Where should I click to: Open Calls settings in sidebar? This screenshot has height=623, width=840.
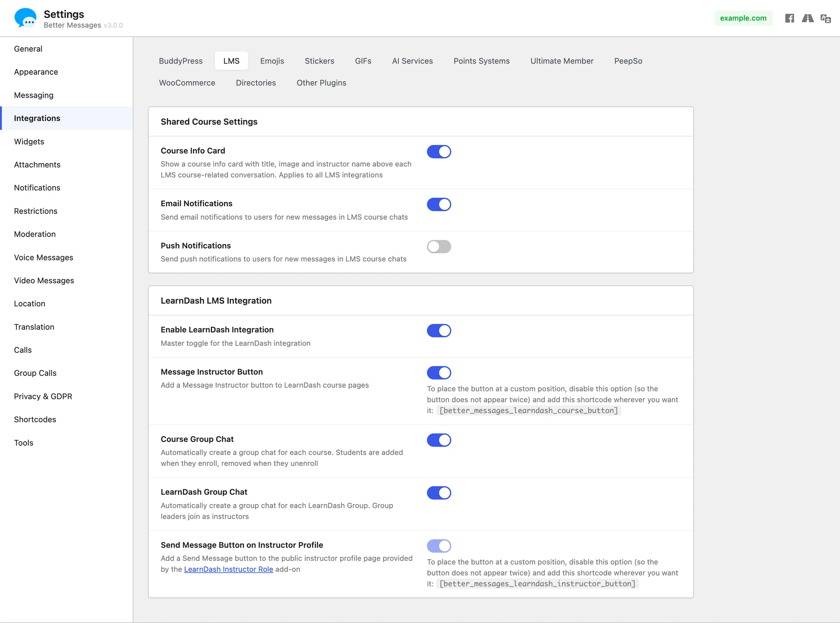coord(66,350)
